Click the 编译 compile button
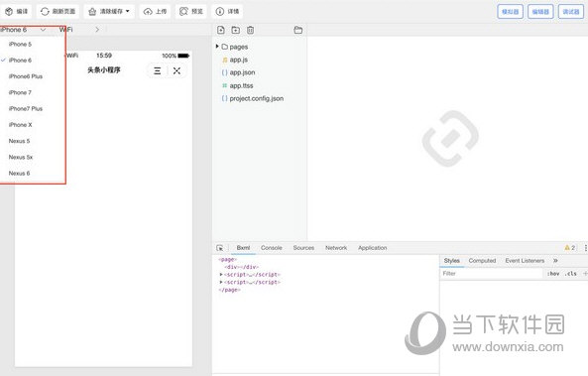 click(x=16, y=11)
